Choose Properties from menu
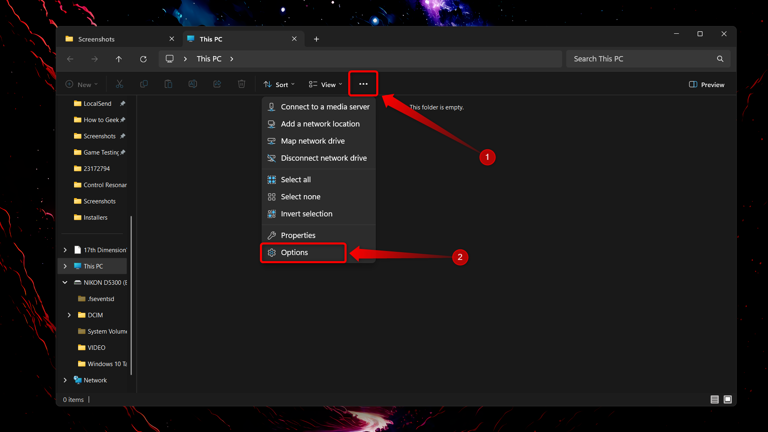The image size is (768, 432). click(x=319, y=236)
